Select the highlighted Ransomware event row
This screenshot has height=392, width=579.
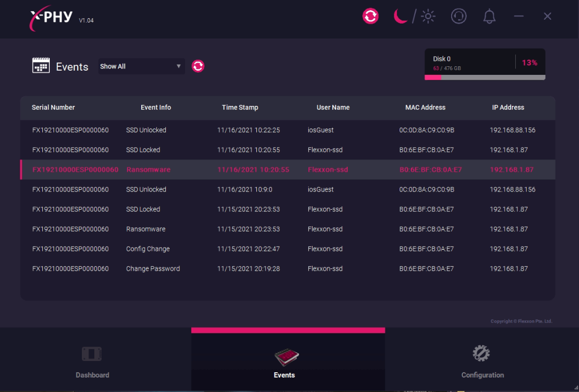tap(287, 170)
